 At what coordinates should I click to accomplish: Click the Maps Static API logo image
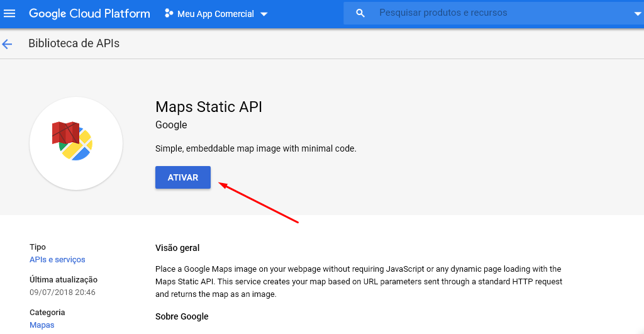[x=76, y=143]
